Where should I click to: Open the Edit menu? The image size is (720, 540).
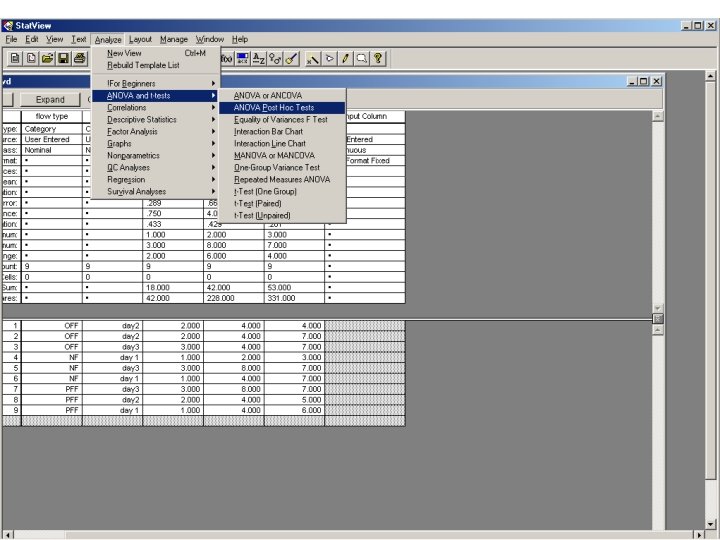tap(31, 39)
